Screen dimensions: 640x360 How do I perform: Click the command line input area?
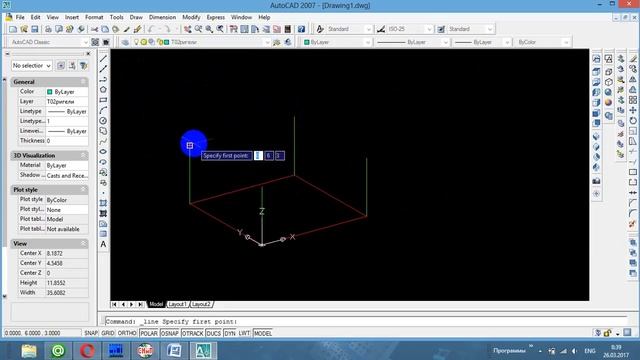365,321
